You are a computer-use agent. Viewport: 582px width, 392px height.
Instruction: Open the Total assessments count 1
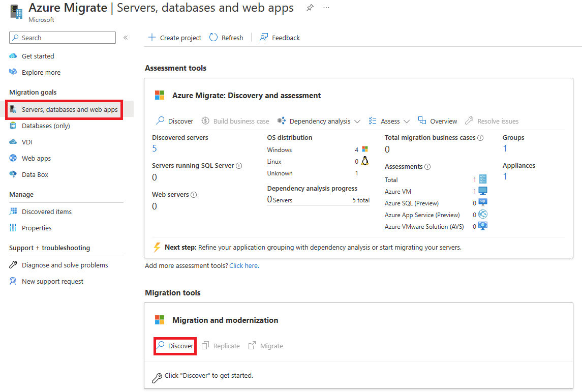click(474, 179)
